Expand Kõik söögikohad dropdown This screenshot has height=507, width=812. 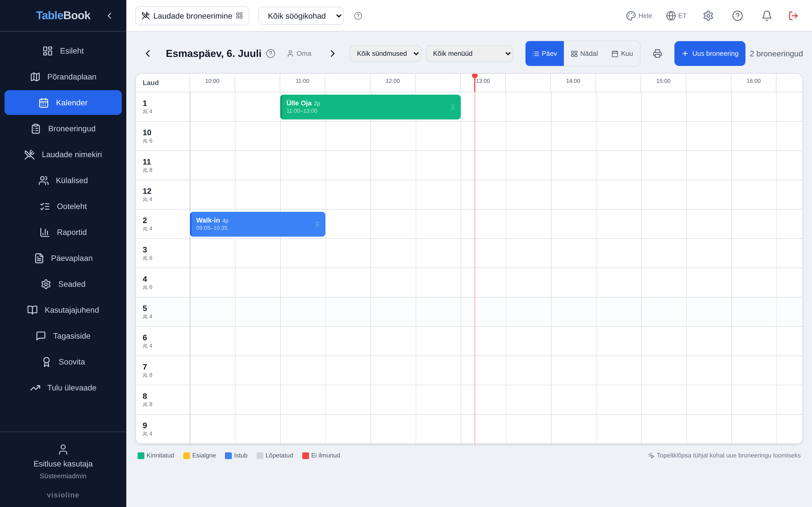click(x=301, y=16)
